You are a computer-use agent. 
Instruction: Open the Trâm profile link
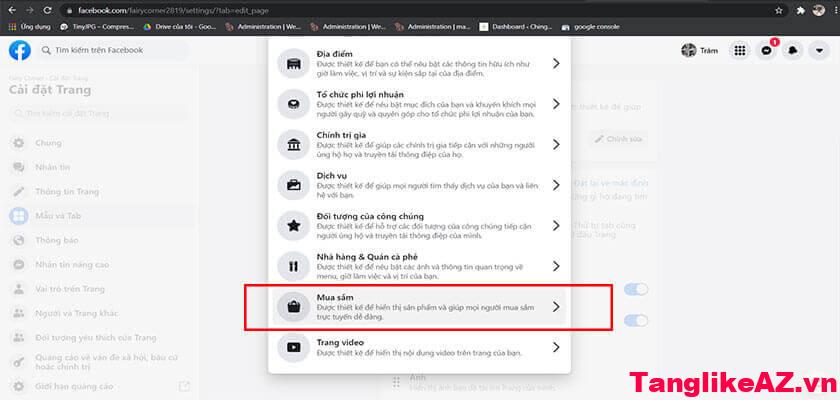pyautogui.click(x=702, y=50)
